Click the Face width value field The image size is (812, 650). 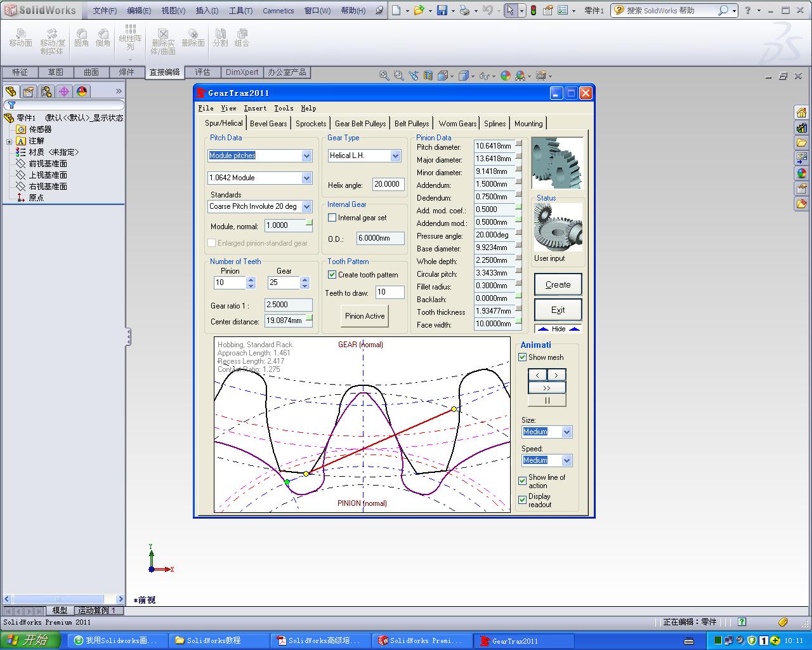pos(494,324)
